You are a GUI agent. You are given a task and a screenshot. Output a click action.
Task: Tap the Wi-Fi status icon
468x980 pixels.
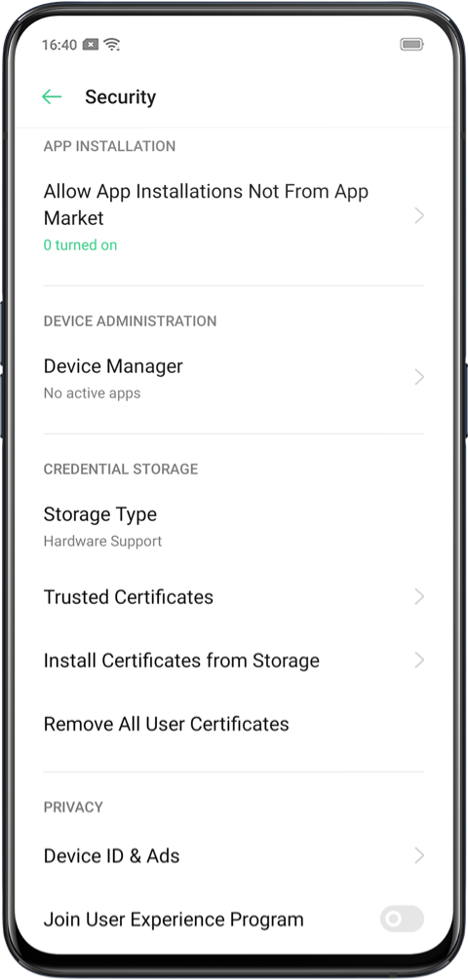(x=112, y=45)
